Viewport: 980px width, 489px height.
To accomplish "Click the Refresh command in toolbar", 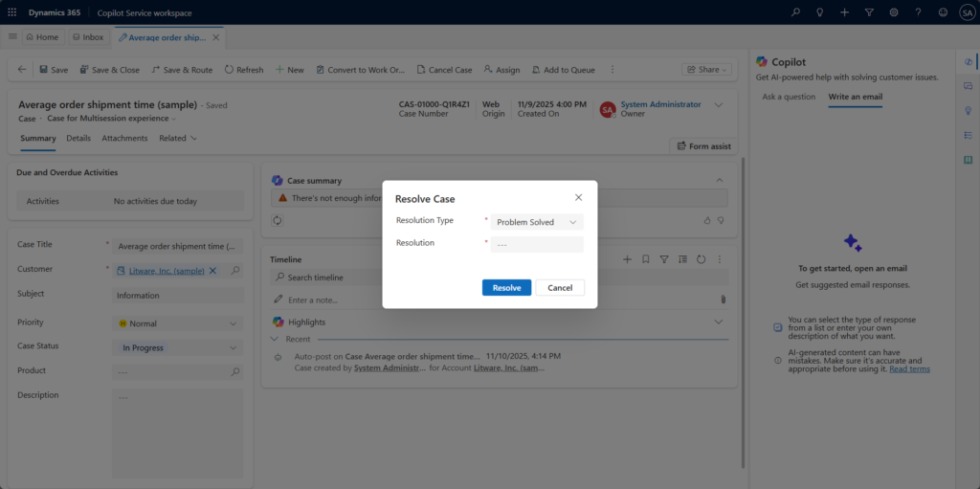I will [243, 70].
